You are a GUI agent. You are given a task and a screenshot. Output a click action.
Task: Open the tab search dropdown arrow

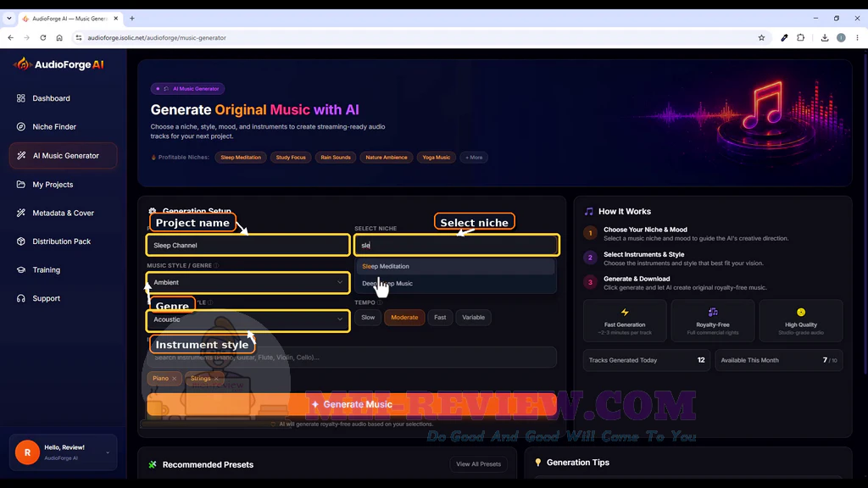click(x=8, y=19)
